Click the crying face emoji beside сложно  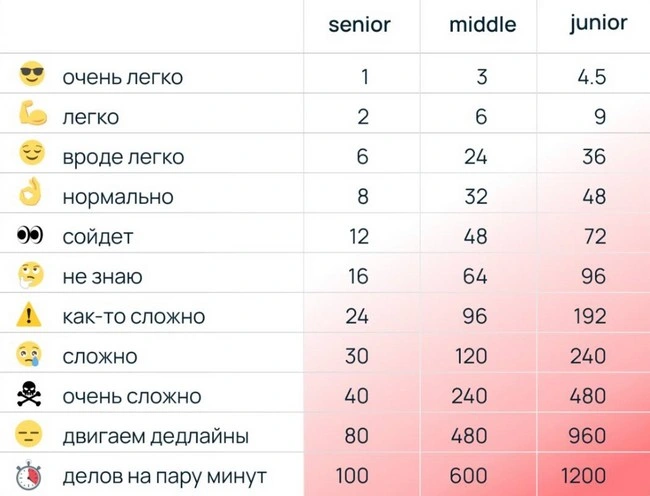coord(32,356)
